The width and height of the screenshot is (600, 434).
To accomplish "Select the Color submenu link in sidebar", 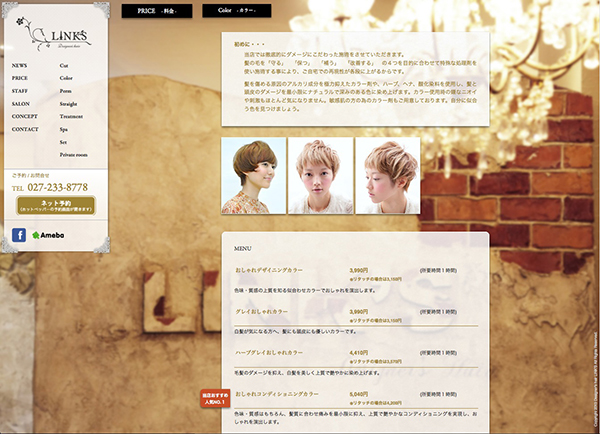I will 66,78.
